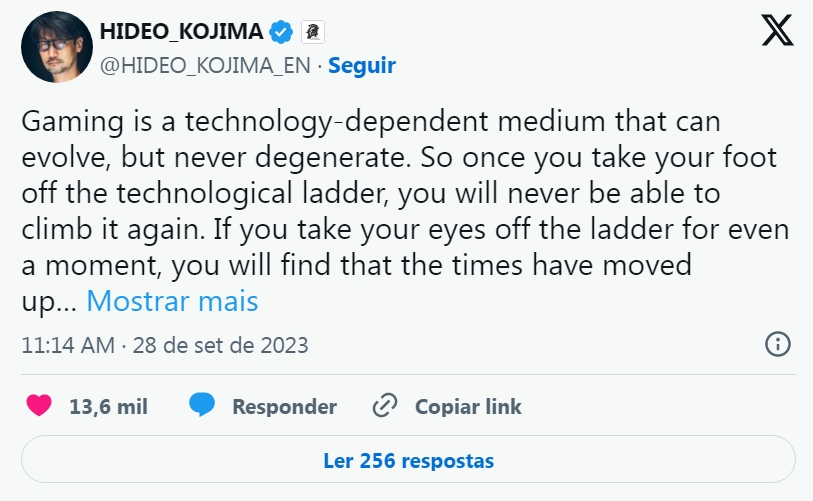Like the tweet with the heart icon
Viewport: 813px width, 501px height.
pos(39,406)
